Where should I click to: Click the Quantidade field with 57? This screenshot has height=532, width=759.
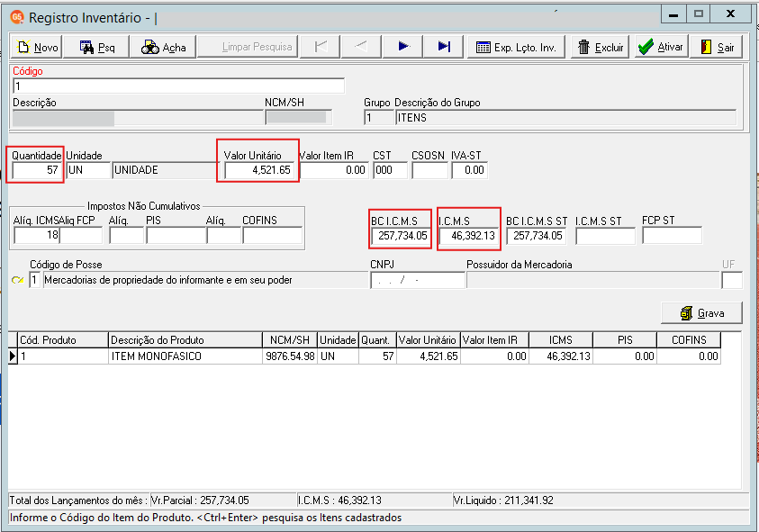pyautogui.click(x=36, y=170)
